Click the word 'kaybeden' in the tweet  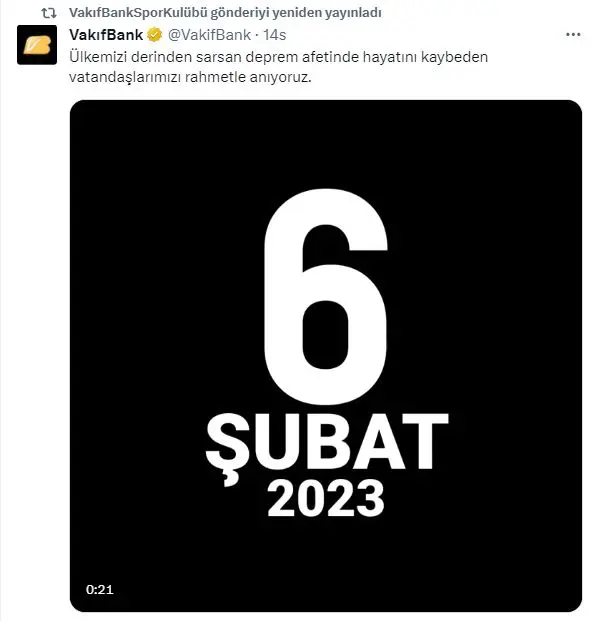click(454, 57)
